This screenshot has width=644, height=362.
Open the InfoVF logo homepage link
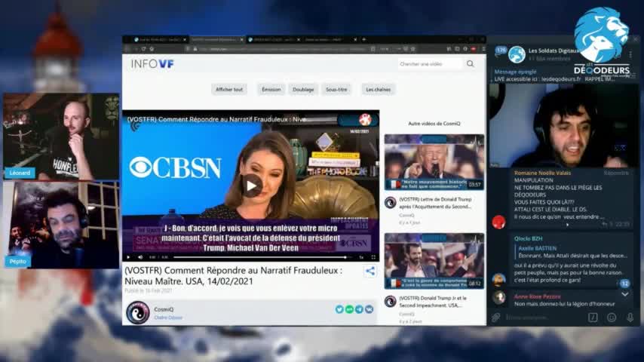tap(152, 63)
